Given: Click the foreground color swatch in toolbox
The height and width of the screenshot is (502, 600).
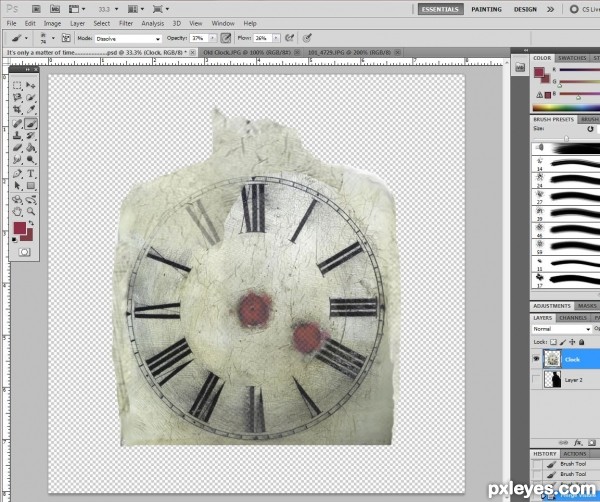Looking at the screenshot, I should tap(20, 228).
